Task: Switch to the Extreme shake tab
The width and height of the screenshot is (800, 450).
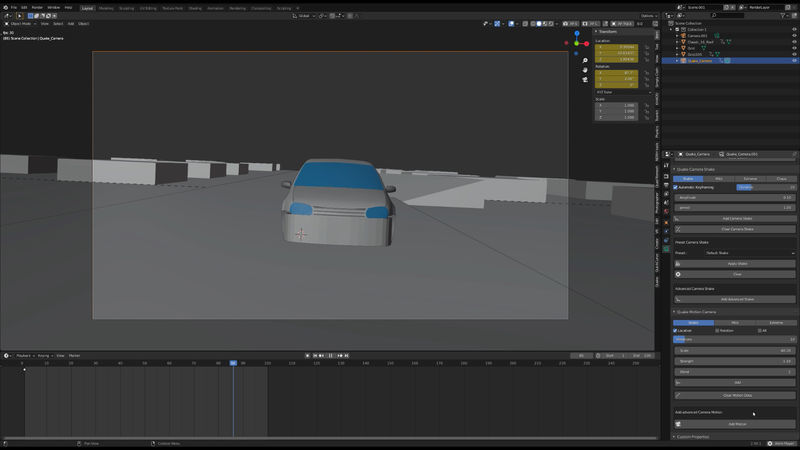Action: [x=750, y=178]
